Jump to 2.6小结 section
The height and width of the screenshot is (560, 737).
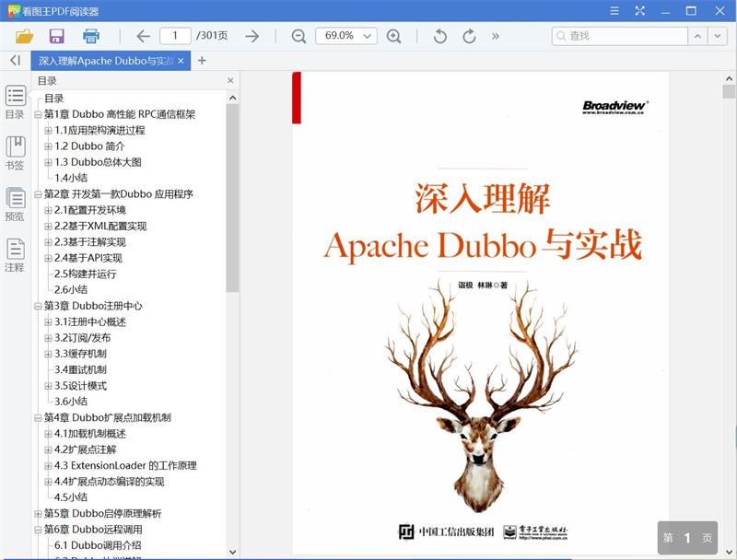click(x=71, y=289)
